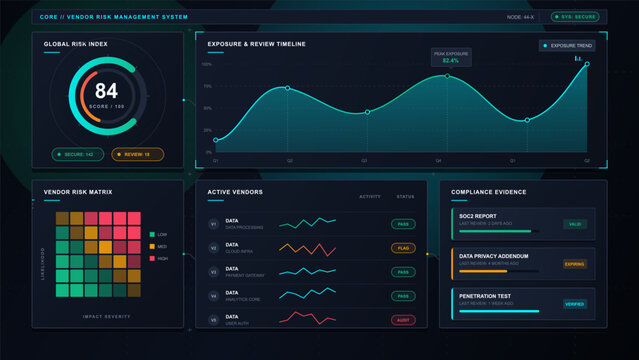Open the Payment Gateway vendor PASS status
This screenshot has width=639, height=360.
pos(403,272)
